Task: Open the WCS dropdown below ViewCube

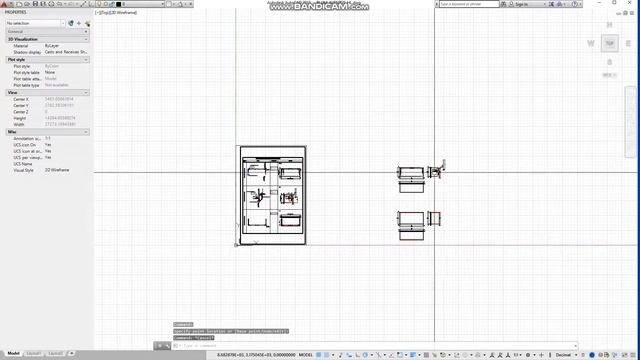Action: [x=609, y=75]
